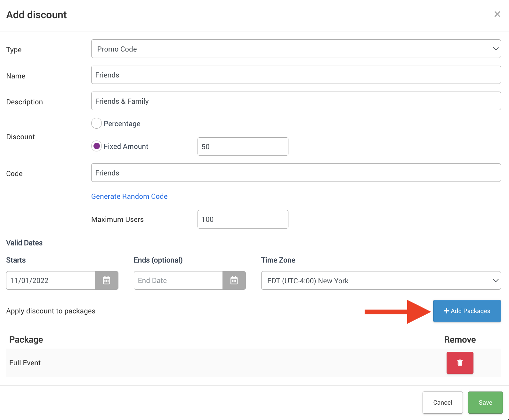The width and height of the screenshot is (509, 420).
Task: Click the End Date text field
Action: click(178, 280)
